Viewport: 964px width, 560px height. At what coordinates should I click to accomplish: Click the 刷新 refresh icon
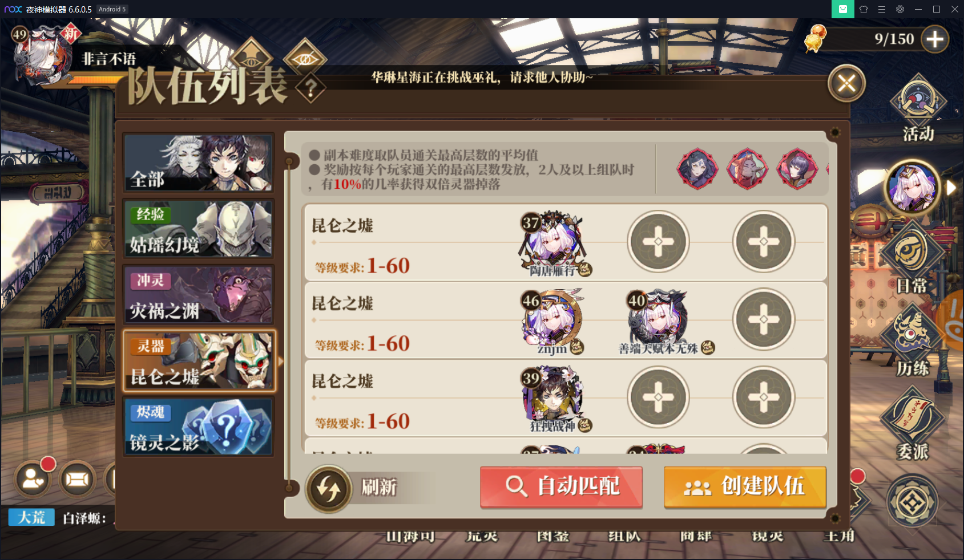328,489
